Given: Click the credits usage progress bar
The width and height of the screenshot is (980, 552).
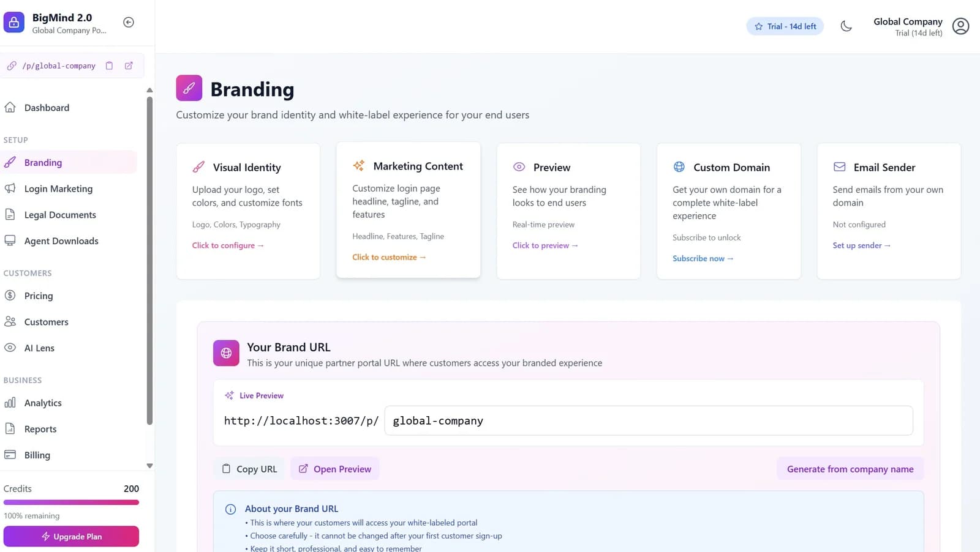Looking at the screenshot, I should pyautogui.click(x=71, y=502).
